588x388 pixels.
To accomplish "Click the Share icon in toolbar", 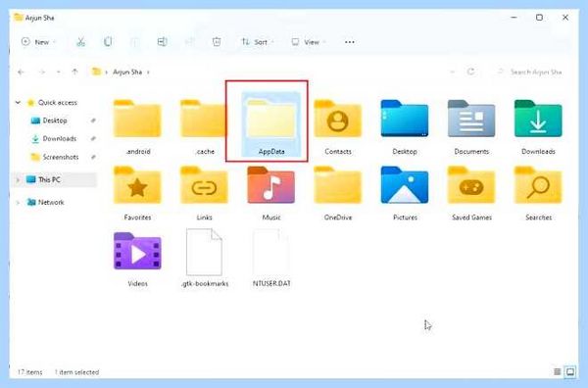I will pyautogui.click(x=189, y=42).
